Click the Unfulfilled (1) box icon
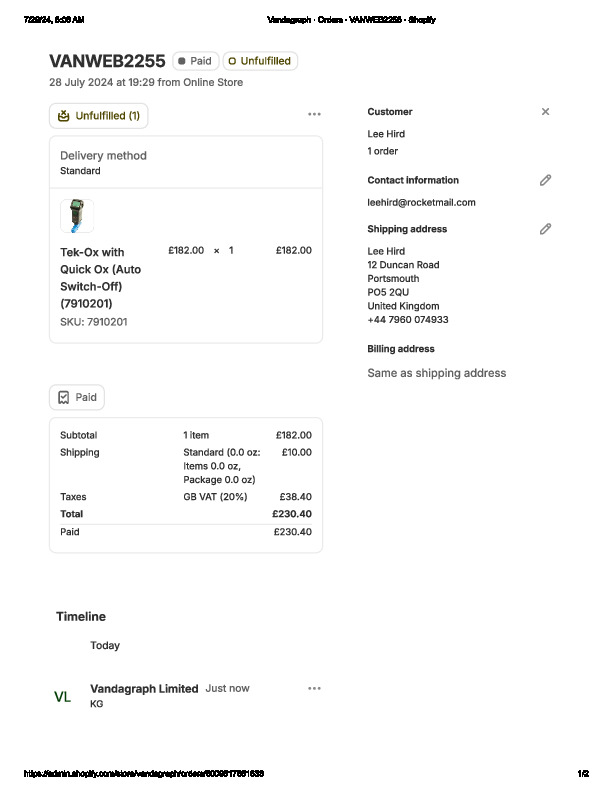Screen dimensions: 612x792 (64, 116)
